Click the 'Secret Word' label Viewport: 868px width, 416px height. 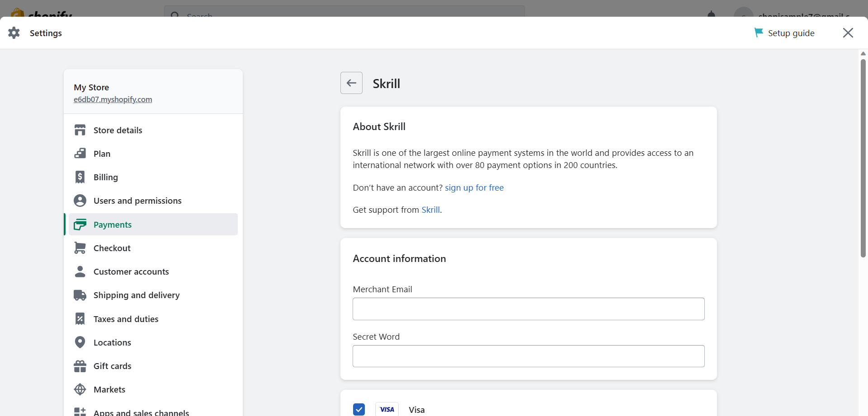coord(376,337)
